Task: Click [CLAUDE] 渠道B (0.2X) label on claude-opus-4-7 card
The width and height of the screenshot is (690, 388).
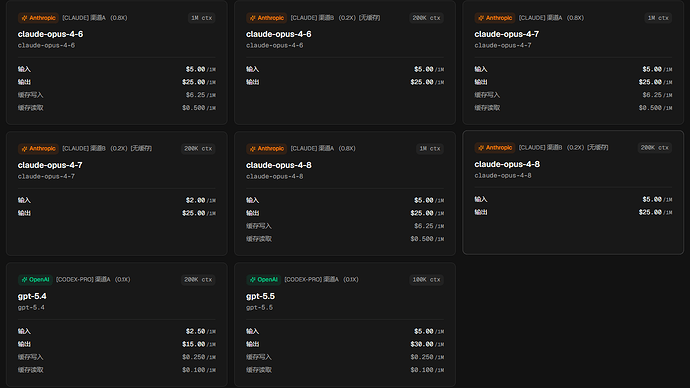Action: [107, 149]
